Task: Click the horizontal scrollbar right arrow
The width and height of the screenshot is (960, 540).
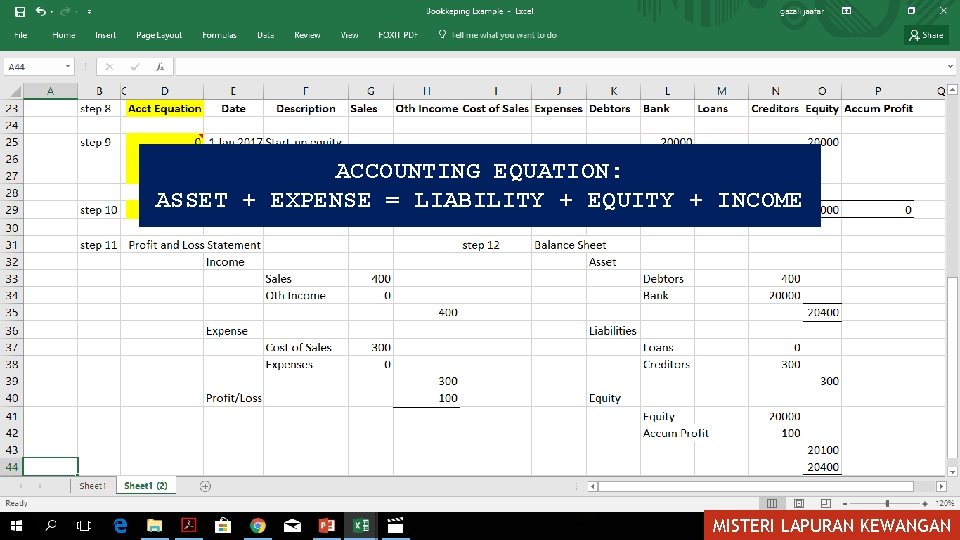Action: (x=941, y=486)
